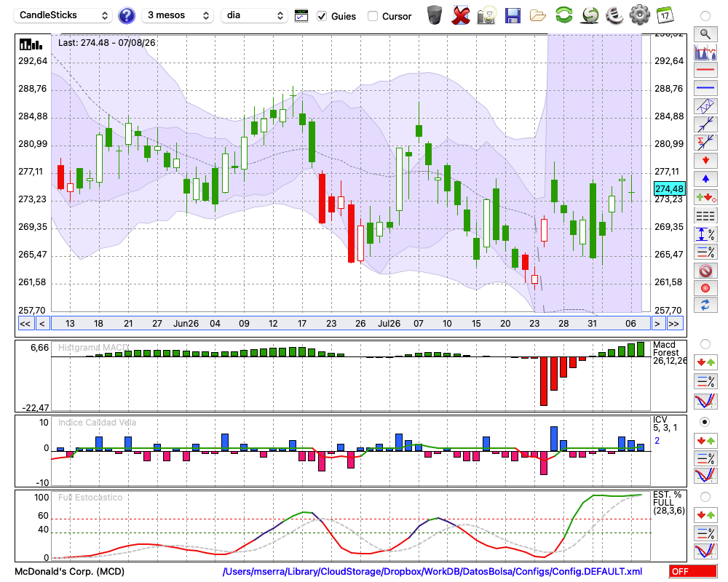Open the 3 mesos period dropdown

tap(178, 15)
